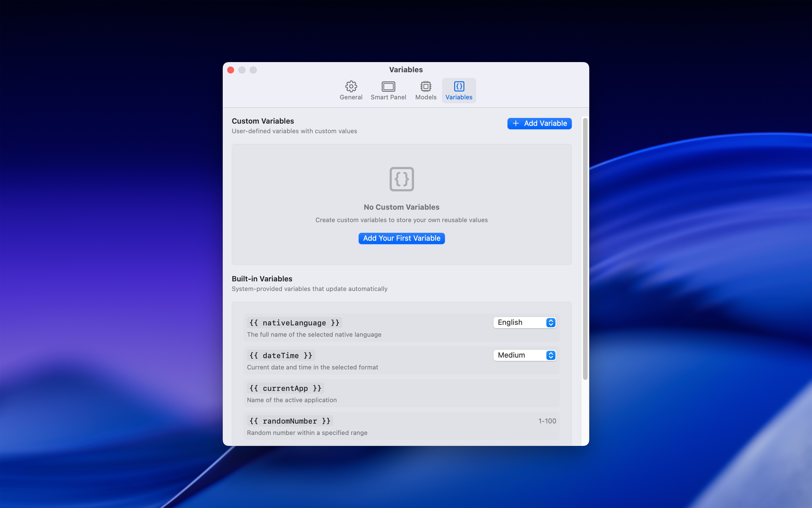Open the General settings tab
The height and width of the screenshot is (508, 812).
[351, 91]
